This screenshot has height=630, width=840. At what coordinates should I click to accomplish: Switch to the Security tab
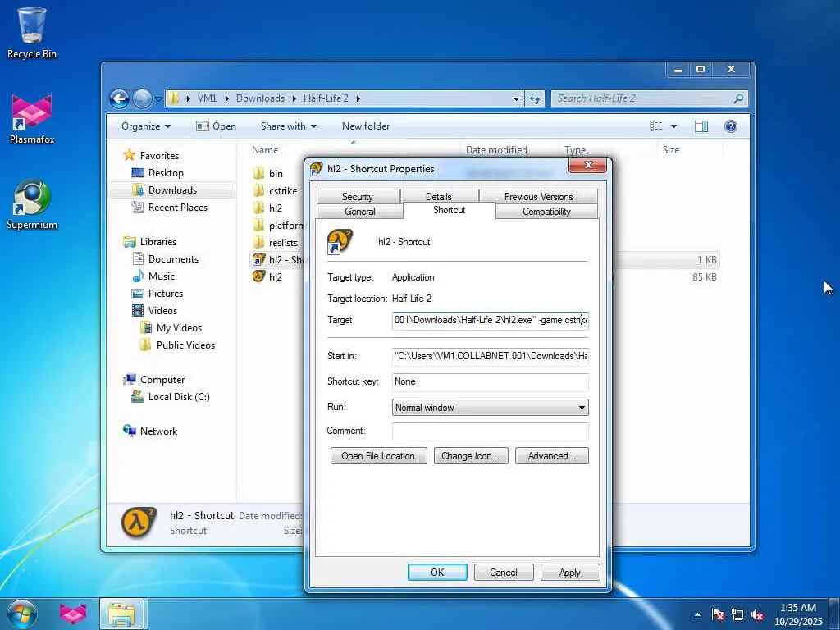[x=358, y=197]
